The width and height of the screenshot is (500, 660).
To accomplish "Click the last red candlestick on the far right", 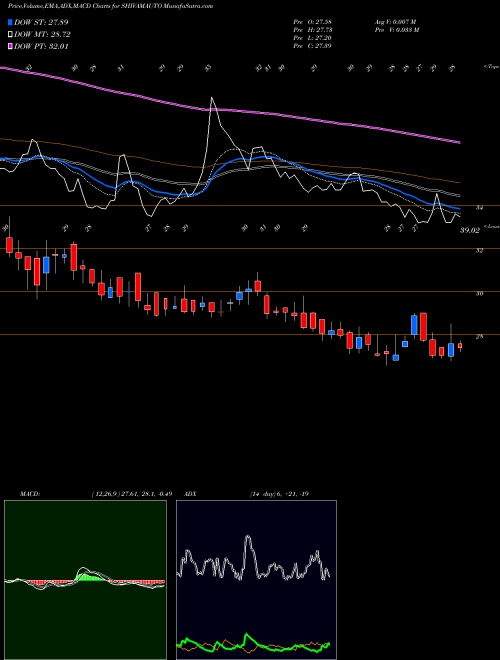I will coord(460,346).
